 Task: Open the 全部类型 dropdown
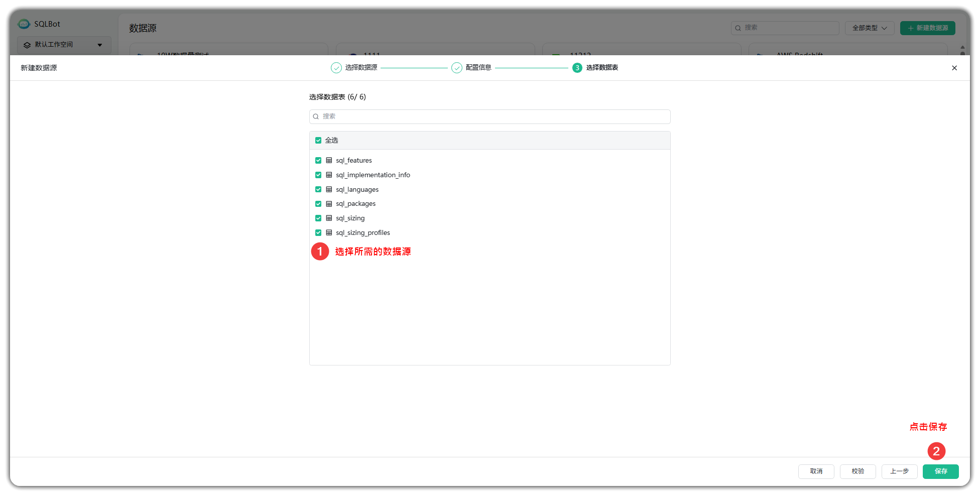tap(869, 28)
